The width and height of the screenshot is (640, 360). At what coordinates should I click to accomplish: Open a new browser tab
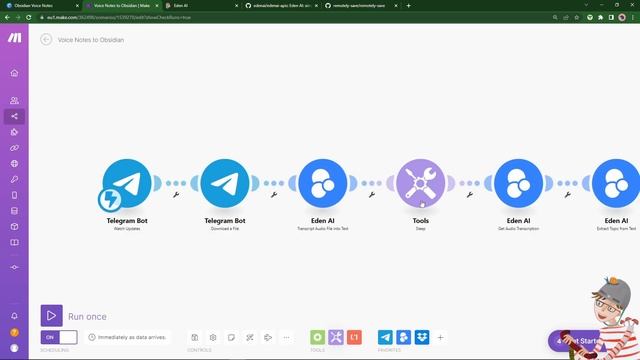(x=409, y=6)
